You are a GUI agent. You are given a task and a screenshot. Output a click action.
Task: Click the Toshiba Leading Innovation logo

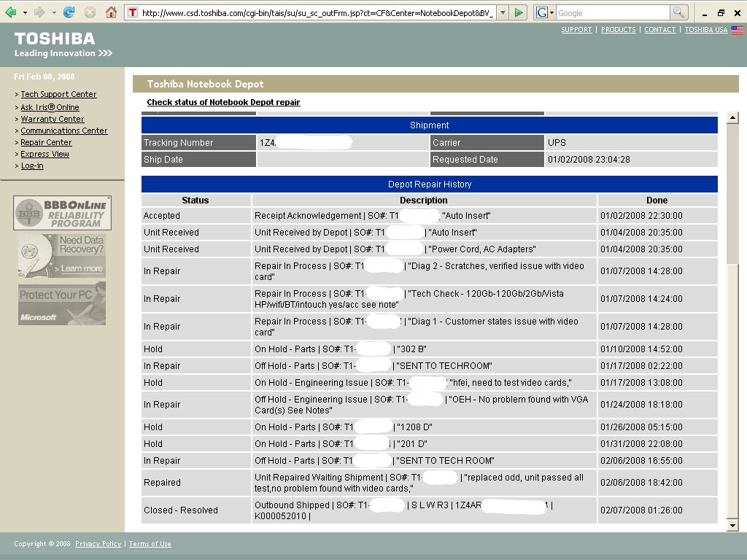coord(63,44)
